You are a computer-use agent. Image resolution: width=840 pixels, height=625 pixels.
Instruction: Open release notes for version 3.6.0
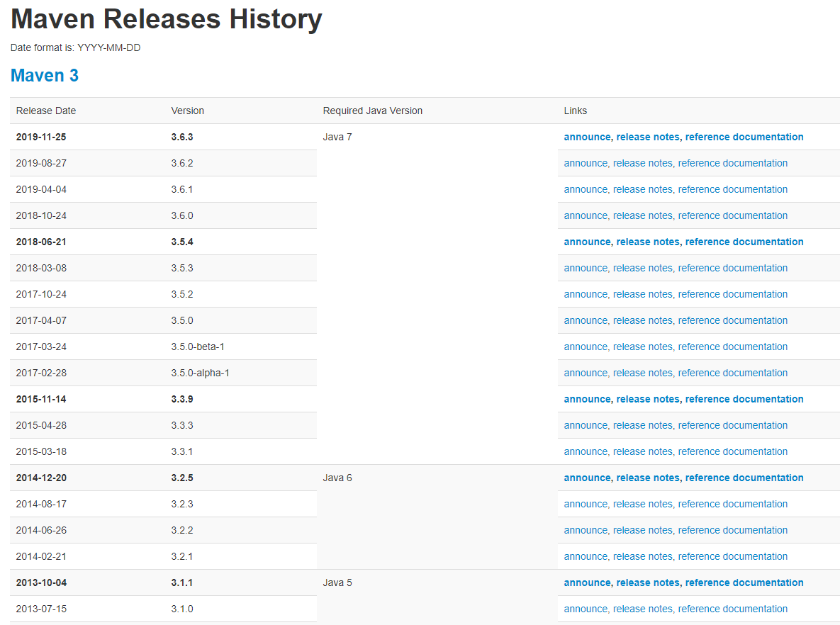coord(643,216)
